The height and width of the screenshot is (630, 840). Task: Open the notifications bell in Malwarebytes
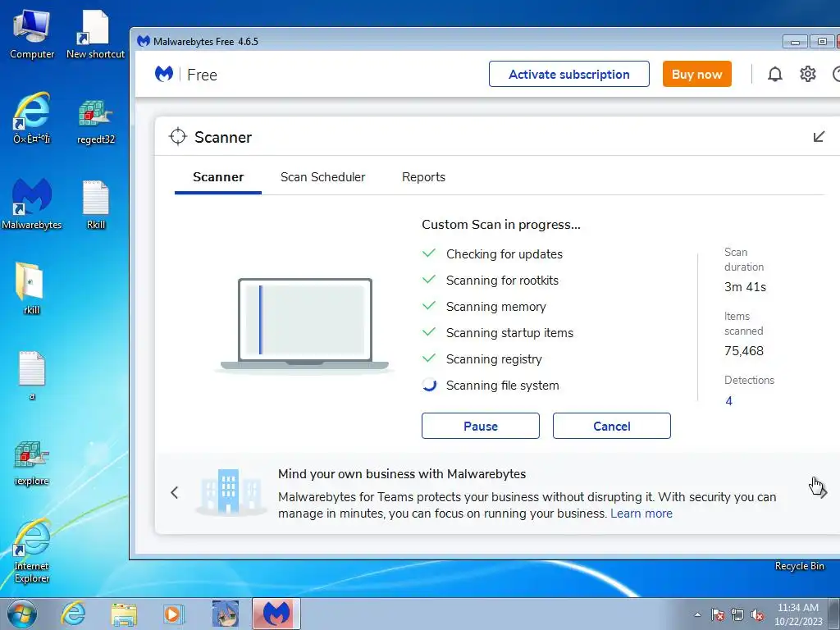click(x=774, y=74)
